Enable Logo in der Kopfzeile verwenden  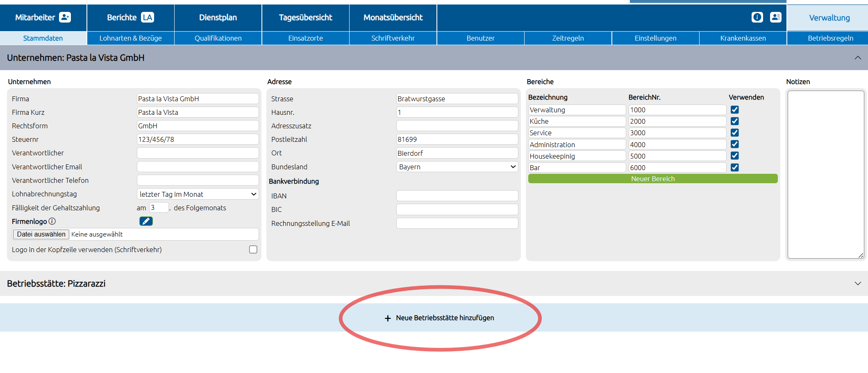[253, 250]
